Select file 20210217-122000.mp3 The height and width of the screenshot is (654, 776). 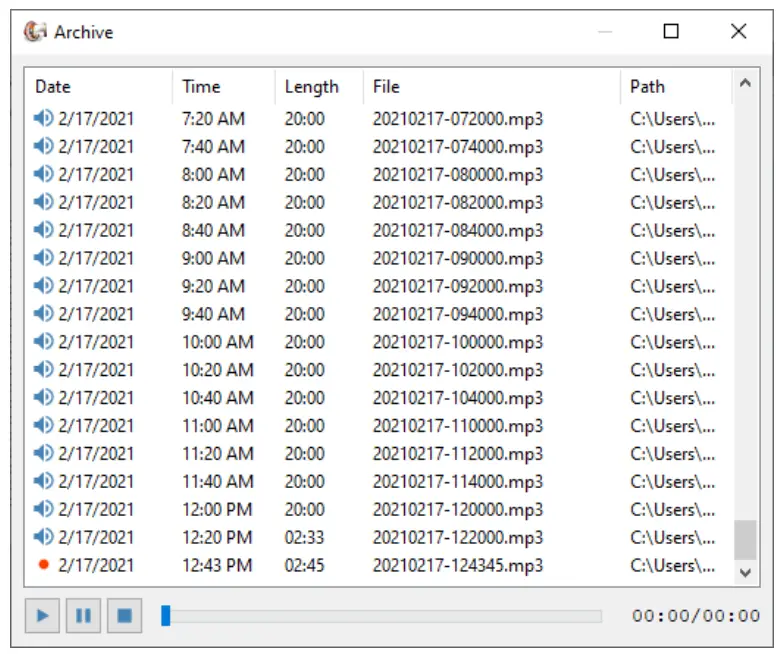pos(458,537)
